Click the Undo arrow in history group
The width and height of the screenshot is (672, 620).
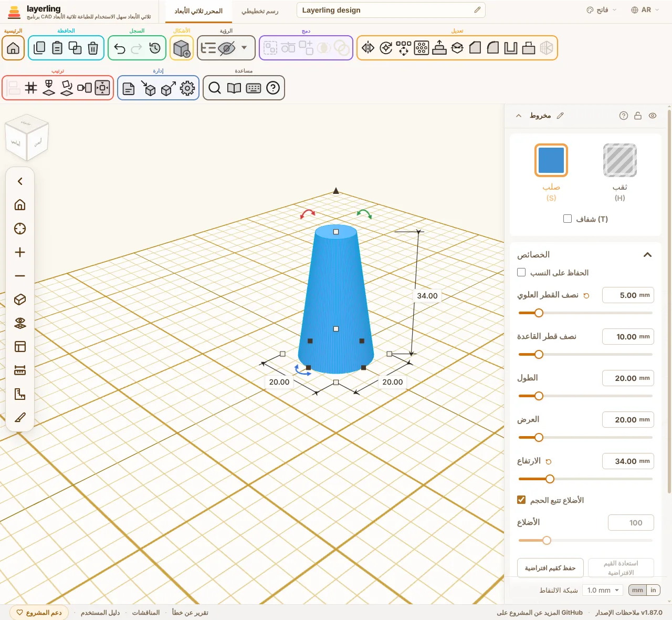(x=120, y=48)
